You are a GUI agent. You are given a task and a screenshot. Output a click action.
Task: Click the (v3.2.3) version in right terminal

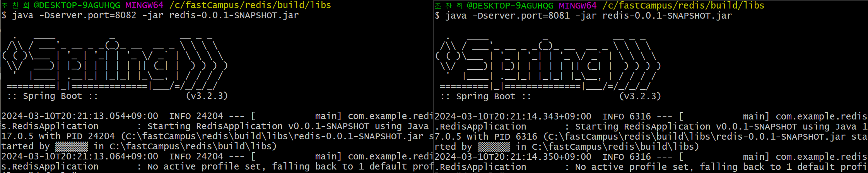[x=640, y=96]
